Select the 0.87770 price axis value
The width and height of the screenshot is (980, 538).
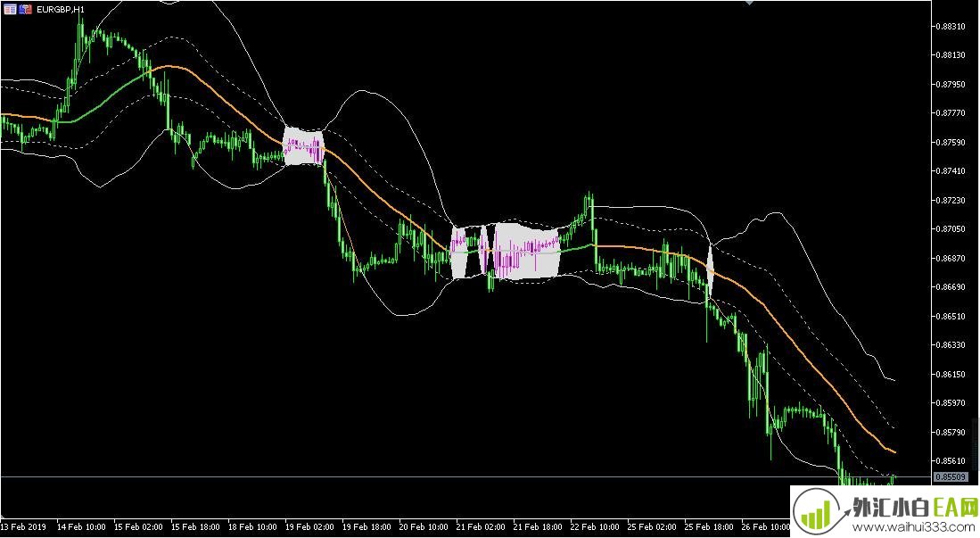pyautogui.click(x=951, y=113)
